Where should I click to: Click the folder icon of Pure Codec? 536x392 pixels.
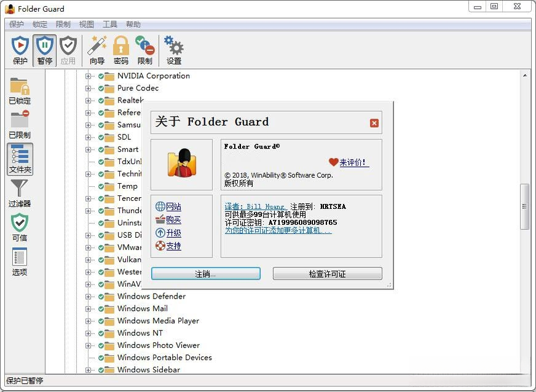click(109, 88)
